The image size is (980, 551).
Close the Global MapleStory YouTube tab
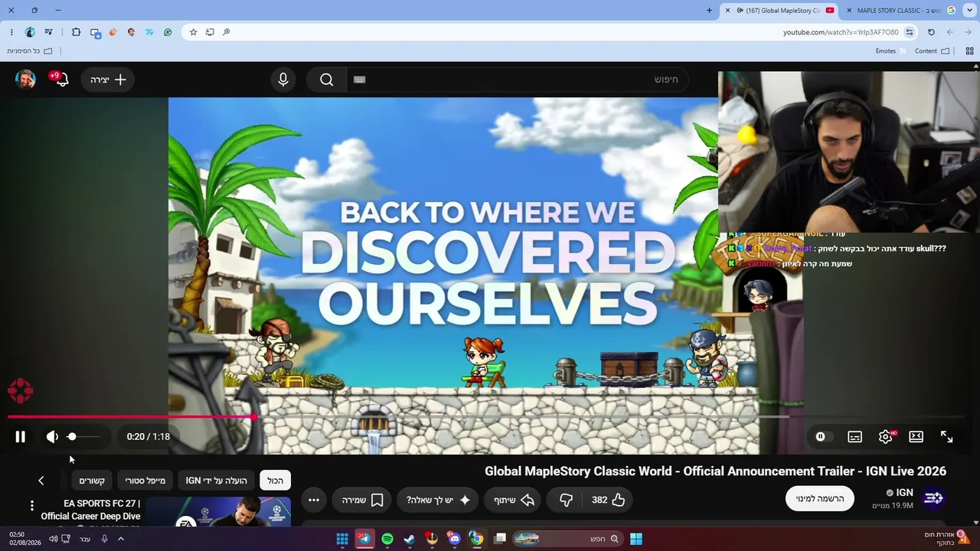(729, 11)
